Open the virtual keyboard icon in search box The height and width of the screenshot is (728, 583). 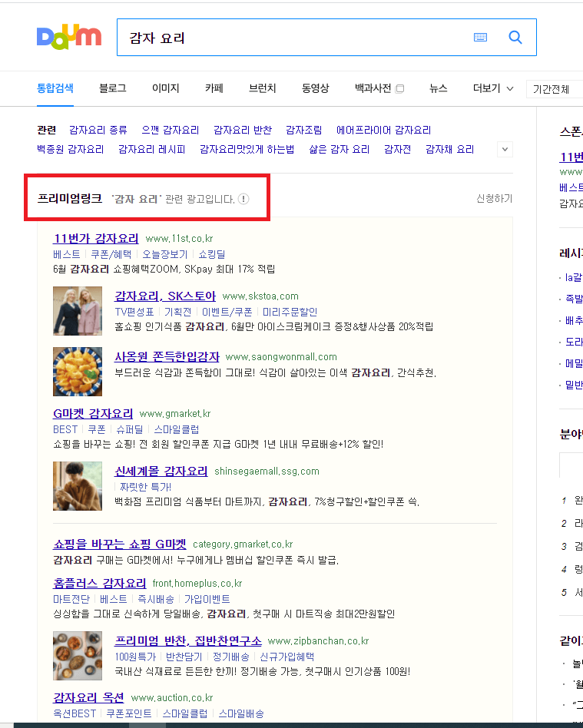click(x=480, y=37)
